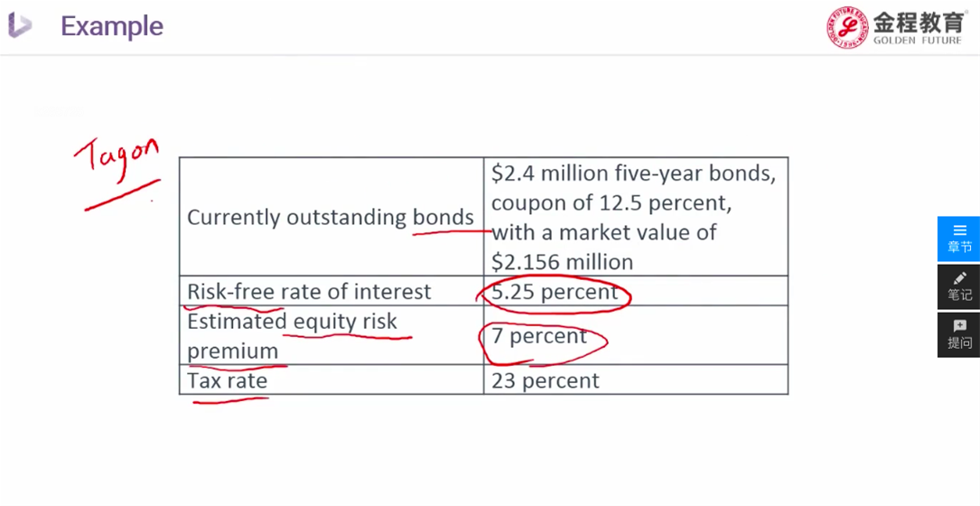Click the circled 5.25 percent value
This screenshot has width=980, height=506.
[x=554, y=292]
